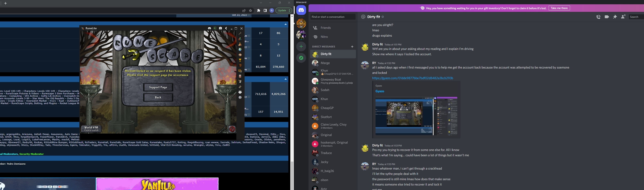Collapse the upper forum category arrow
Screen dimensions: 644x190
[285, 25]
